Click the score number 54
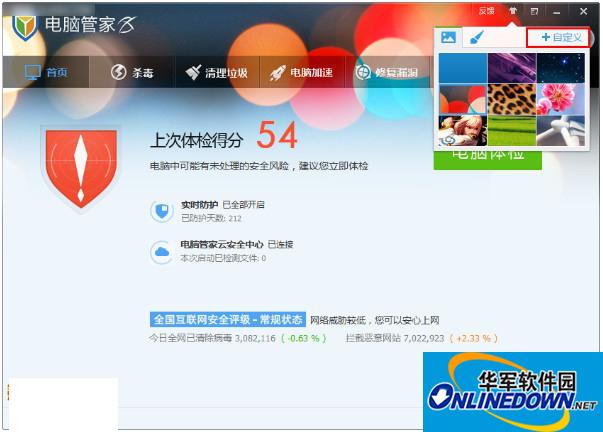This screenshot has width=603, height=432. click(x=277, y=135)
